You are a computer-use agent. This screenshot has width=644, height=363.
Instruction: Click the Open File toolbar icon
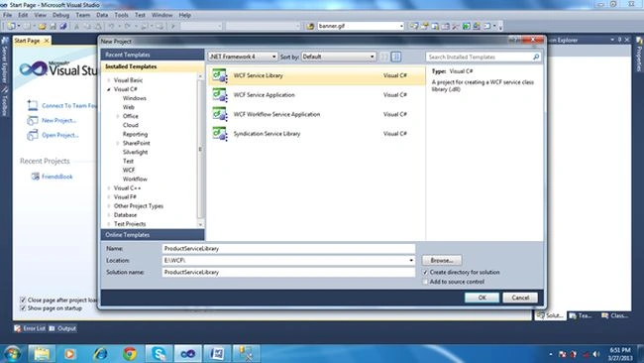point(43,26)
